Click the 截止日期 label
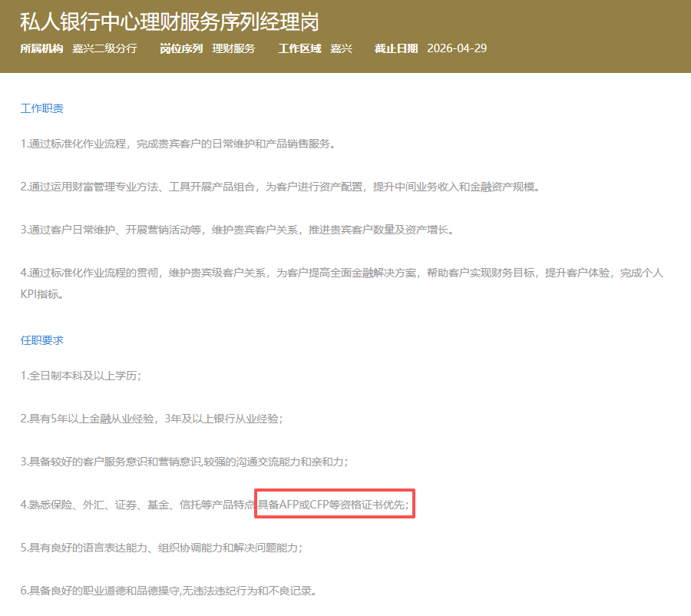 click(396, 48)
